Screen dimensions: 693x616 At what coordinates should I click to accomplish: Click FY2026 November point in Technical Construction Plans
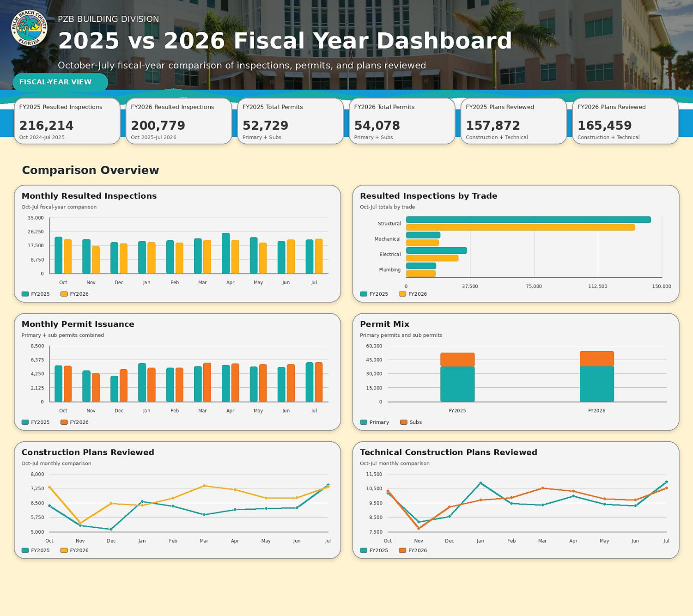click(x=419, y=528)
